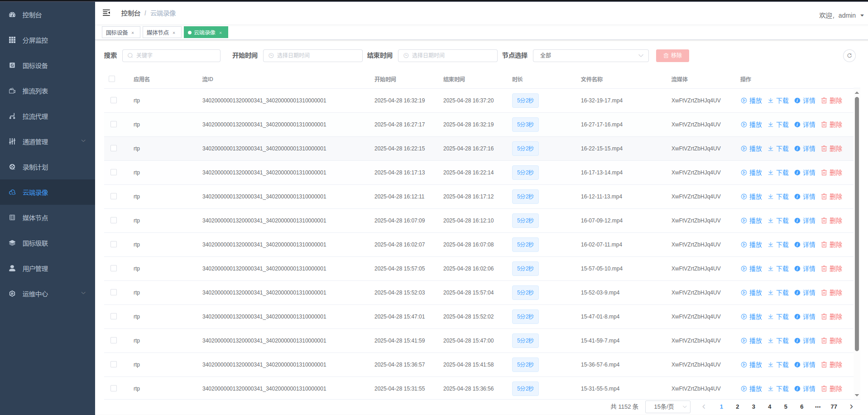This screenshot has height=415, width=868.
Task: Toggle the select-all checkbox in table header
Action: [x=112, y=79]
